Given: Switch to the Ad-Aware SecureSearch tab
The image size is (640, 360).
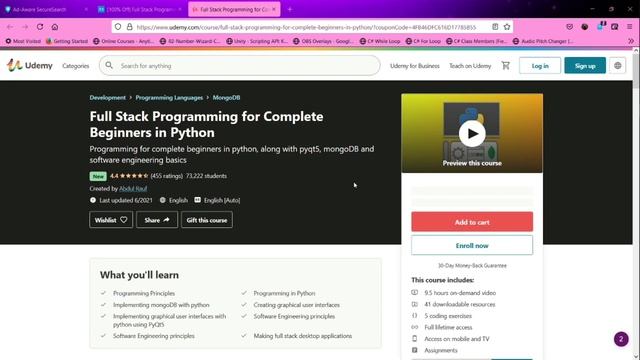Looking at the screenshot, I should (47, 9).
